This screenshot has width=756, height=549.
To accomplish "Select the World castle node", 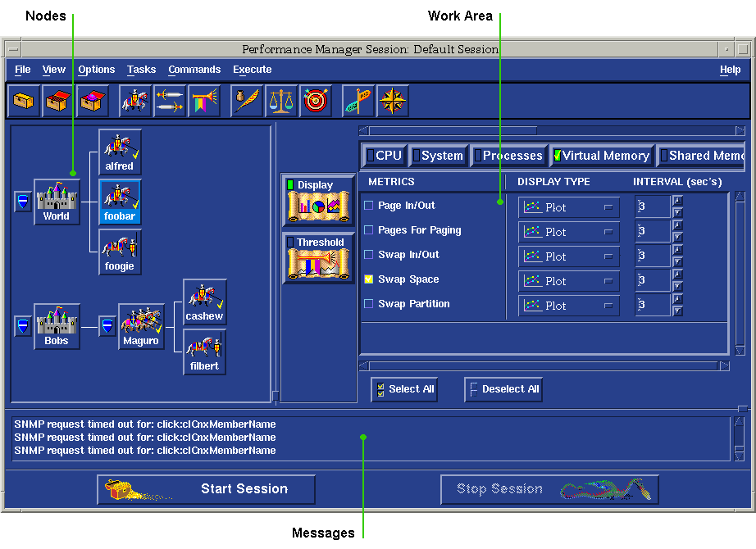I will [x=57, y=202].
